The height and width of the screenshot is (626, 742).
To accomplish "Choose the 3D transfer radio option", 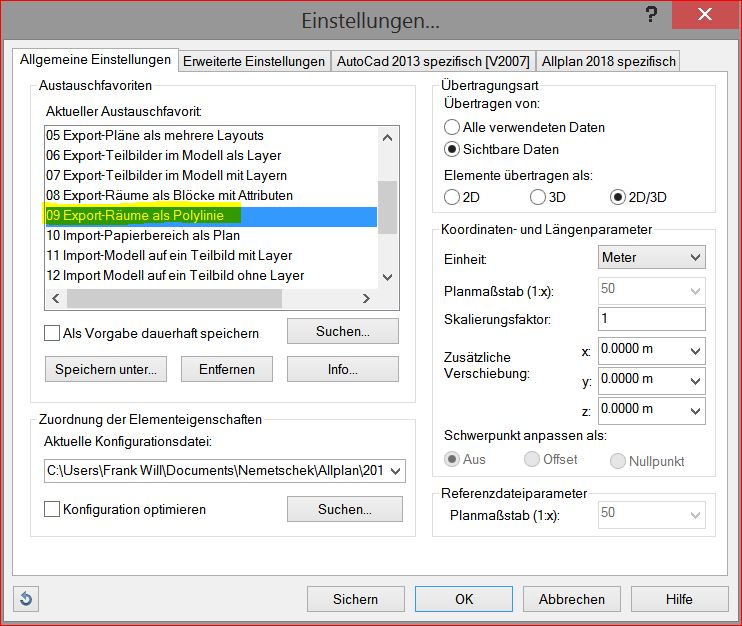I will (x=538, y=197).
